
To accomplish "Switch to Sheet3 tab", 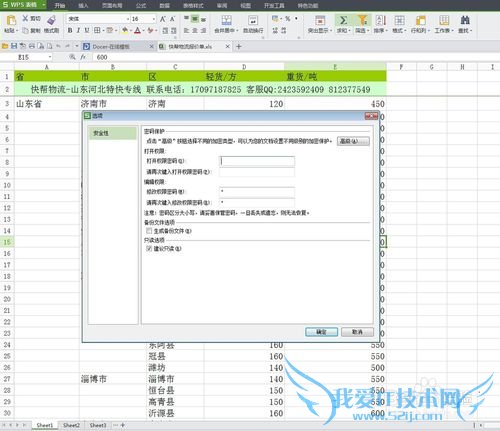I will point(98,425).
